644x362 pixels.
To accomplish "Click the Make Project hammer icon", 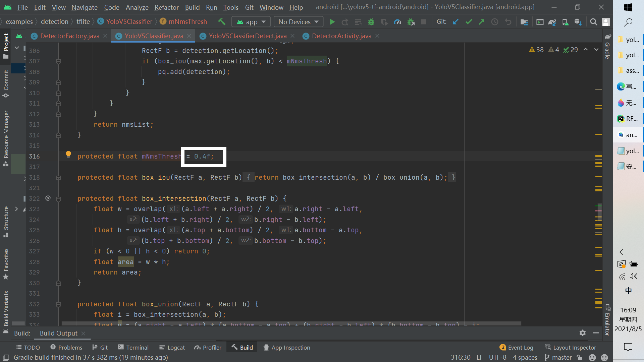I will tap(222, 22).
